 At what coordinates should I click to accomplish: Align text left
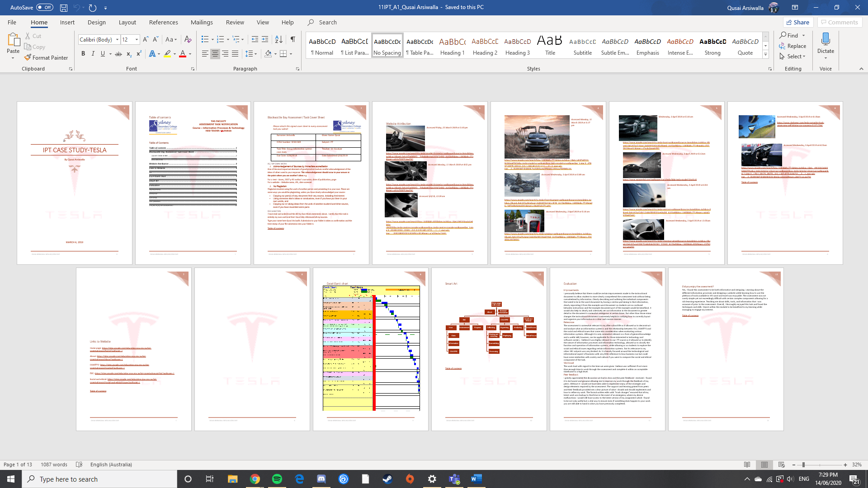tap(205, 54)
